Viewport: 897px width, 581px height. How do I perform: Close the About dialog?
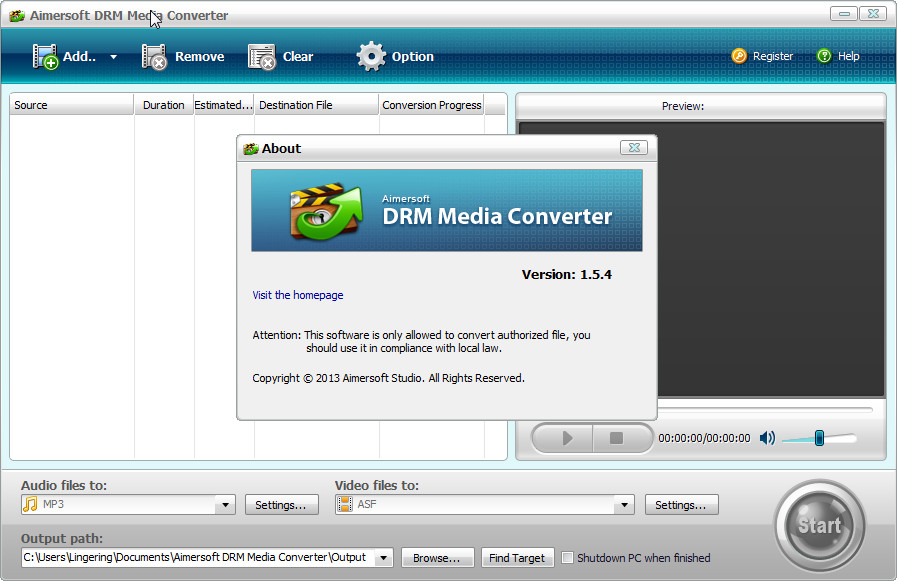[634, 148]
